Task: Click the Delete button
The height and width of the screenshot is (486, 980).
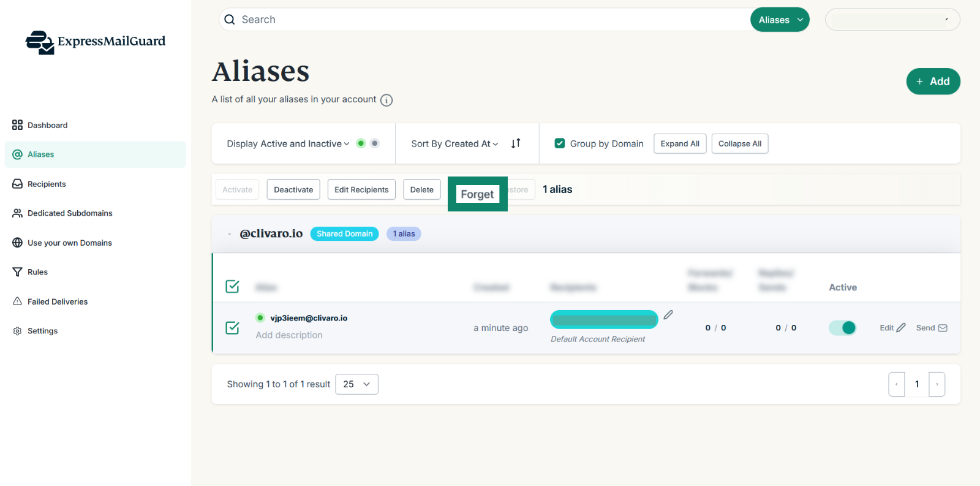Action: (x=422, y=189)
